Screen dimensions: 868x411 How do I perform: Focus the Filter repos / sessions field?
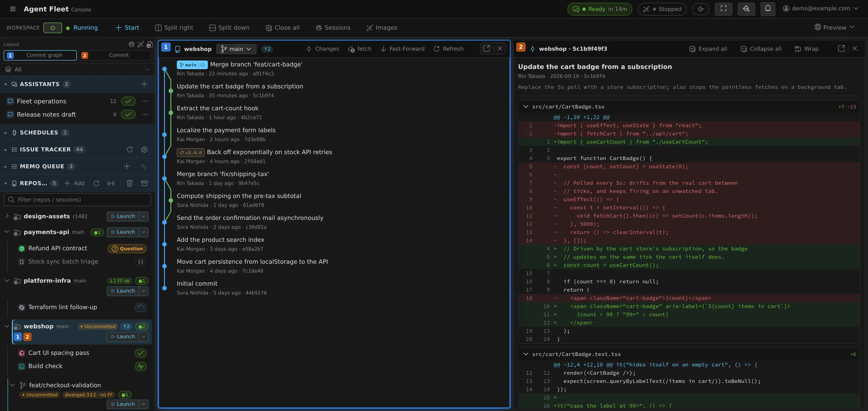tap(77, 200)
